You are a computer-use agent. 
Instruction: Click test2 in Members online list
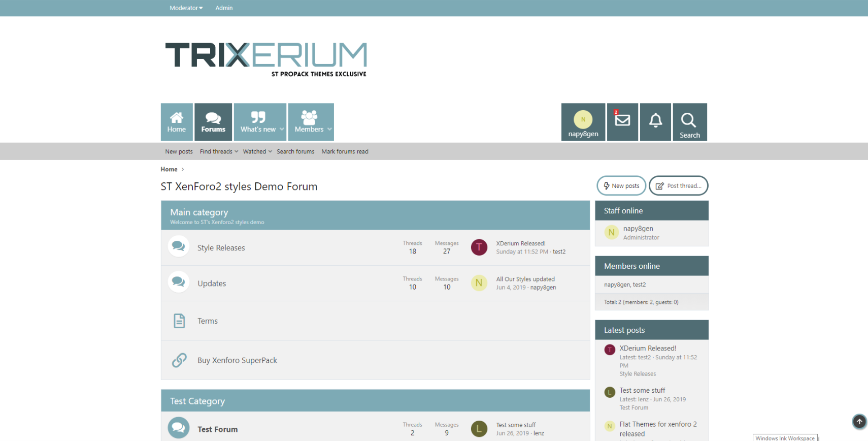click(x=640, y=285)
